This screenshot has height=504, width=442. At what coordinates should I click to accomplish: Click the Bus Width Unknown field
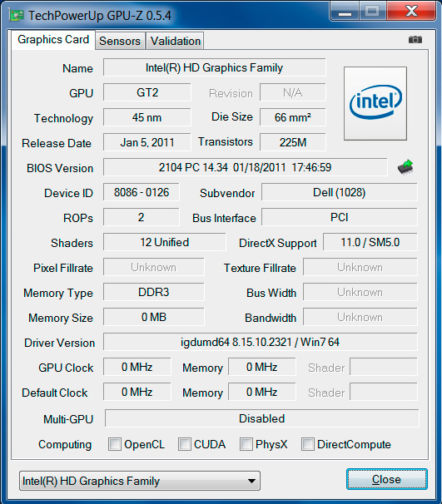pyautogui.click(x=360, y=292)
